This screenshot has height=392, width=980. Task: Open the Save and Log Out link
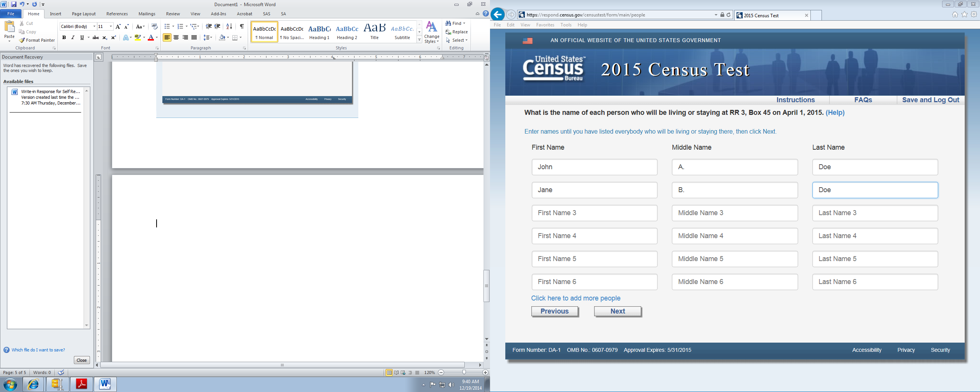click(931, 100)
